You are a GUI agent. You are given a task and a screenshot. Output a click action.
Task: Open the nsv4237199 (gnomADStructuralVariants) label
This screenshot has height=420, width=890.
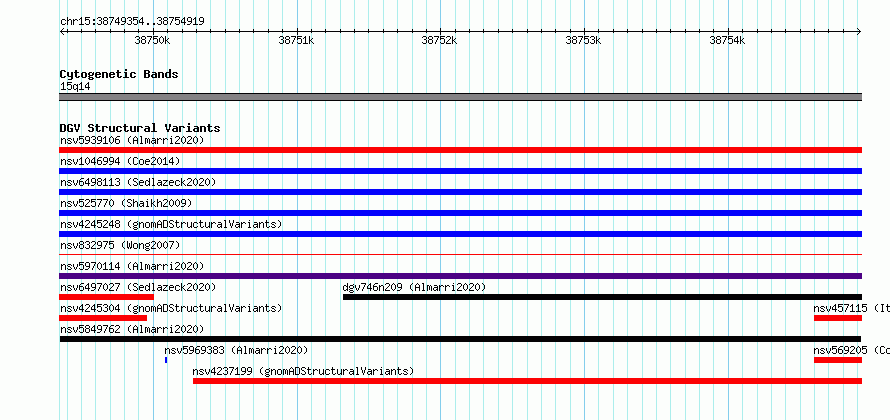(303, 371)
